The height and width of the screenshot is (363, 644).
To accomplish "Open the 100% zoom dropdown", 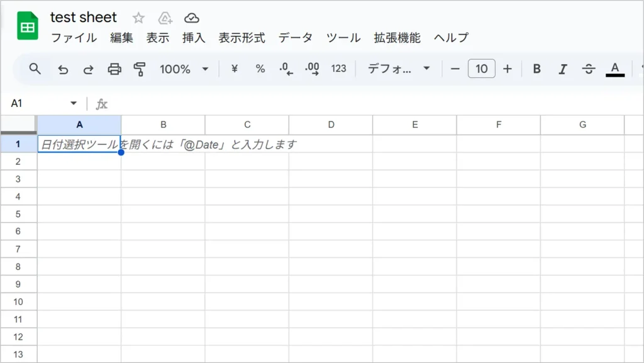I will (x=184, y=69).
